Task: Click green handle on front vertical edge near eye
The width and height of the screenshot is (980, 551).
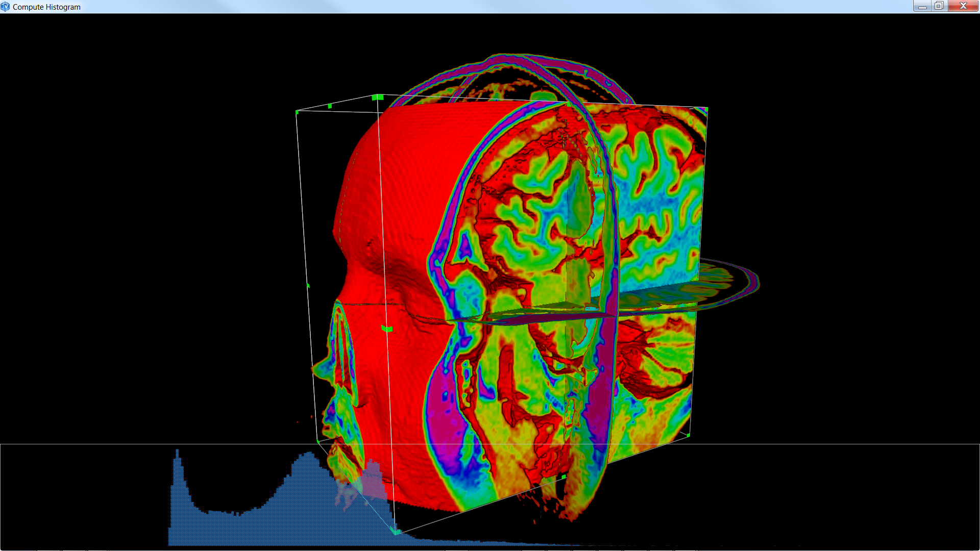Action: coord(387,329)
